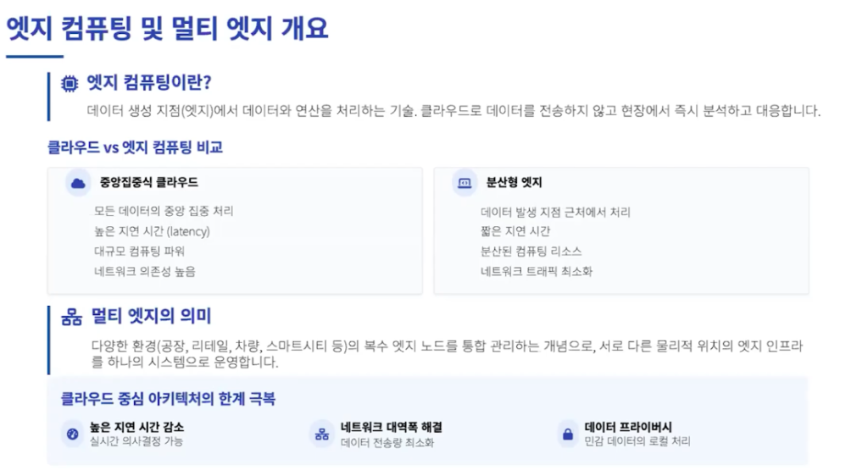Click the gauge icon by 높은 지연 시간 감소
The image size is (868, 476).
(x=73, y=434)
